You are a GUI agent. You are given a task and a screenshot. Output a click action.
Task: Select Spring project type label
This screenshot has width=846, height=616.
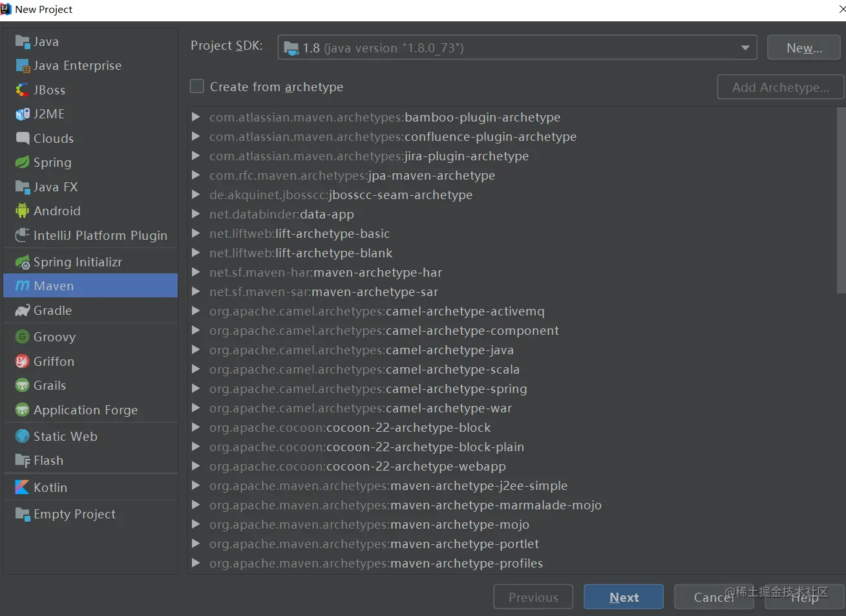tap(52, 163)
